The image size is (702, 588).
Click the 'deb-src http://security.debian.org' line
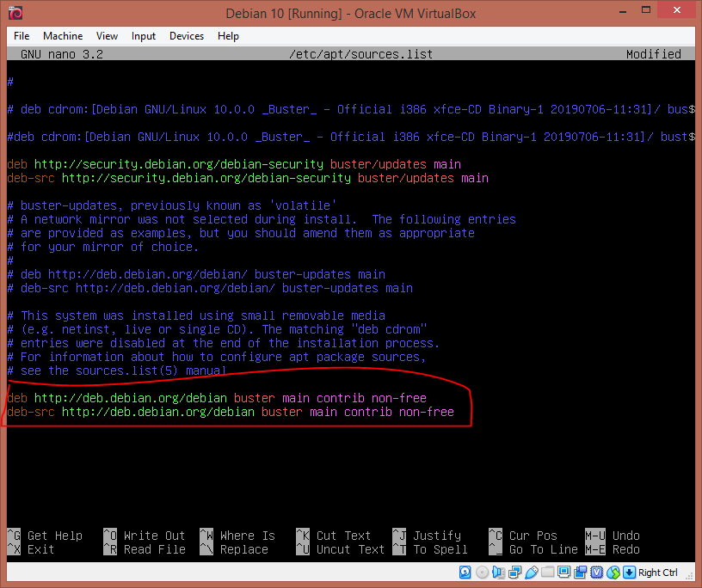click(x=248, y=178)
